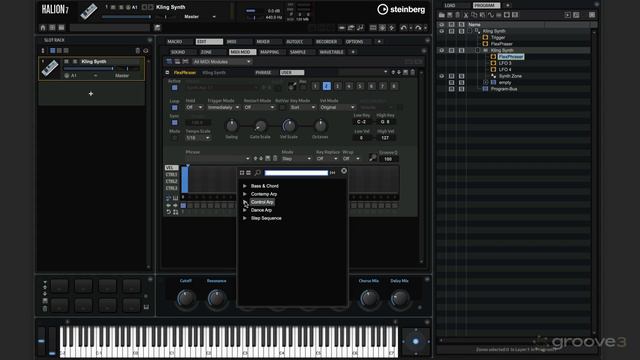The image size is (640, 360).
Task: Click the undo arrow icon in toolbar
Action: click(404, 28)
